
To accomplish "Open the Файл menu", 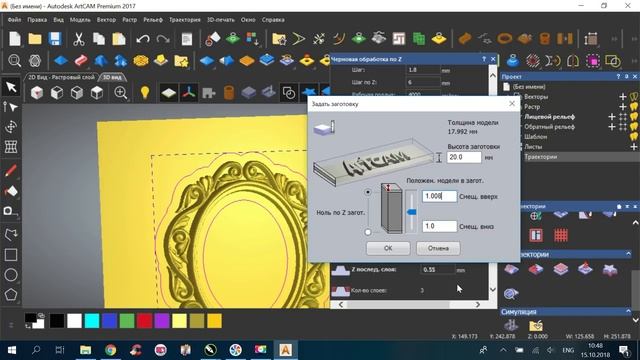I will [x=14, y=20].
